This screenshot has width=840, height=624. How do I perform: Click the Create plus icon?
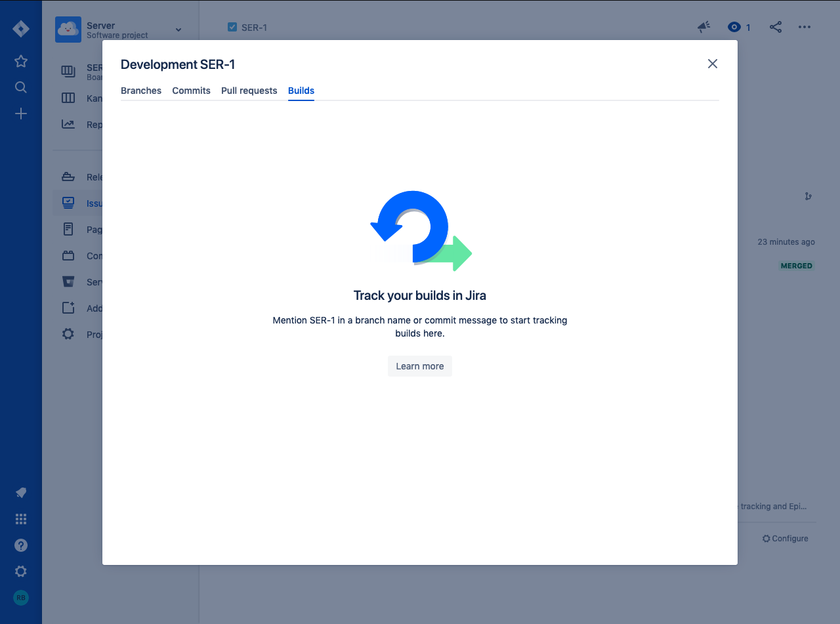[x=21, y=114]
